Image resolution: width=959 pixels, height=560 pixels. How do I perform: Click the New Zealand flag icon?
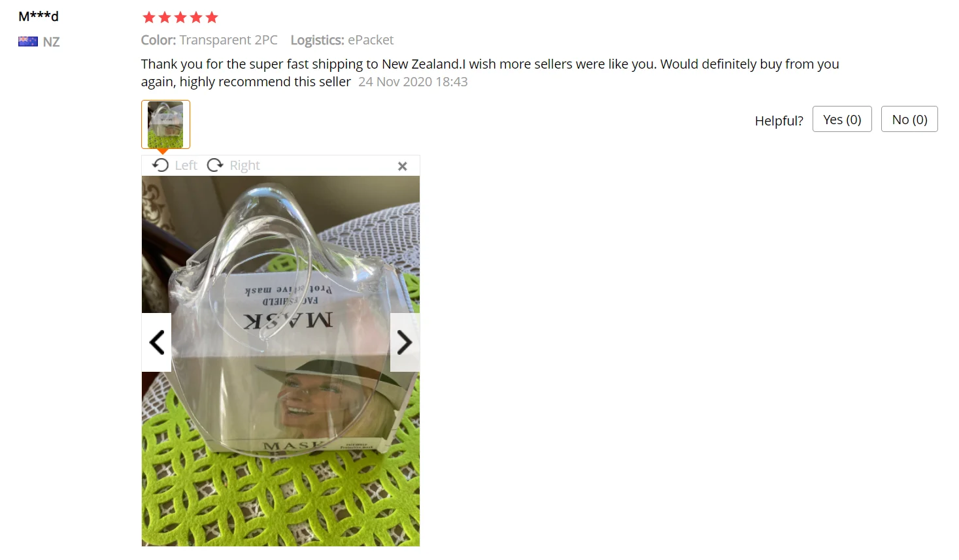point(28,42)
